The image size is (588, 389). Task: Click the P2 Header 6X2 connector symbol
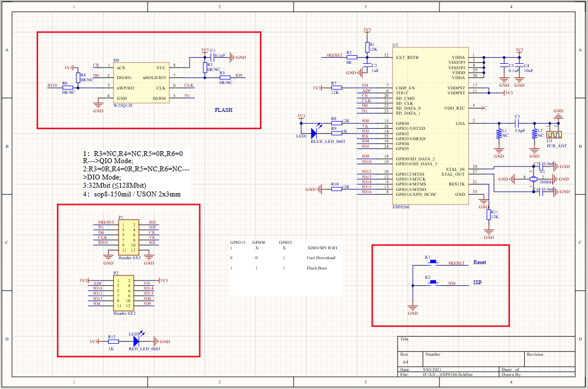[124, 294]
